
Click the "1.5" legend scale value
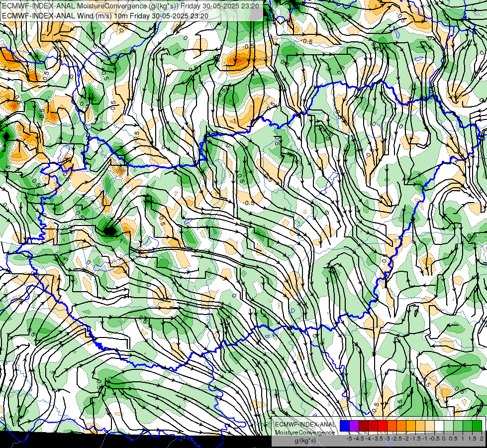point(473,439)
